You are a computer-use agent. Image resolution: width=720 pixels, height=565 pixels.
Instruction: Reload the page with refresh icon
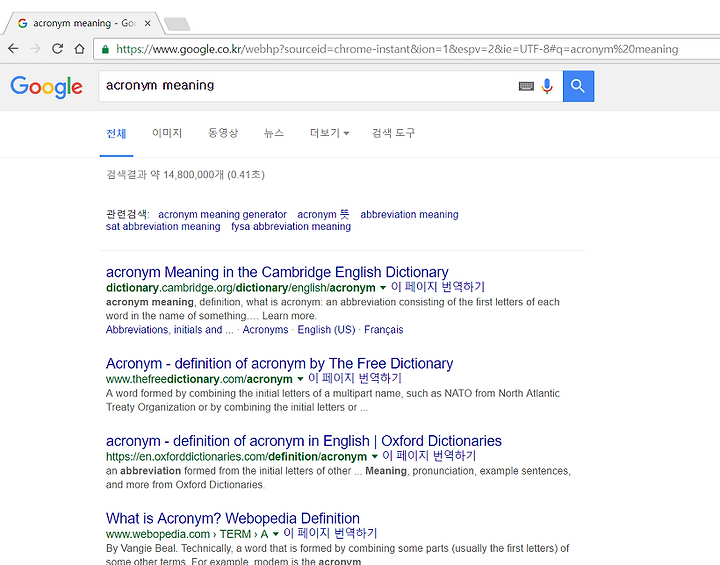[57, 49]
